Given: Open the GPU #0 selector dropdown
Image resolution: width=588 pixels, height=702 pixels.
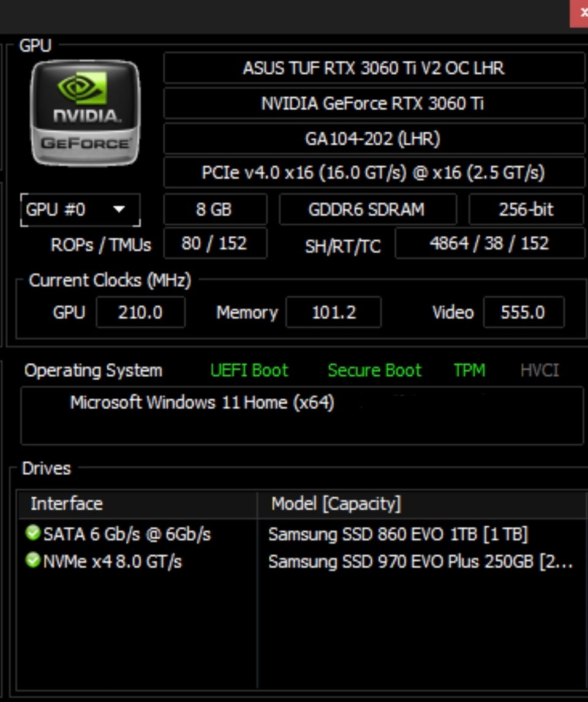Looking at the screenshot, I should (80, 210).
